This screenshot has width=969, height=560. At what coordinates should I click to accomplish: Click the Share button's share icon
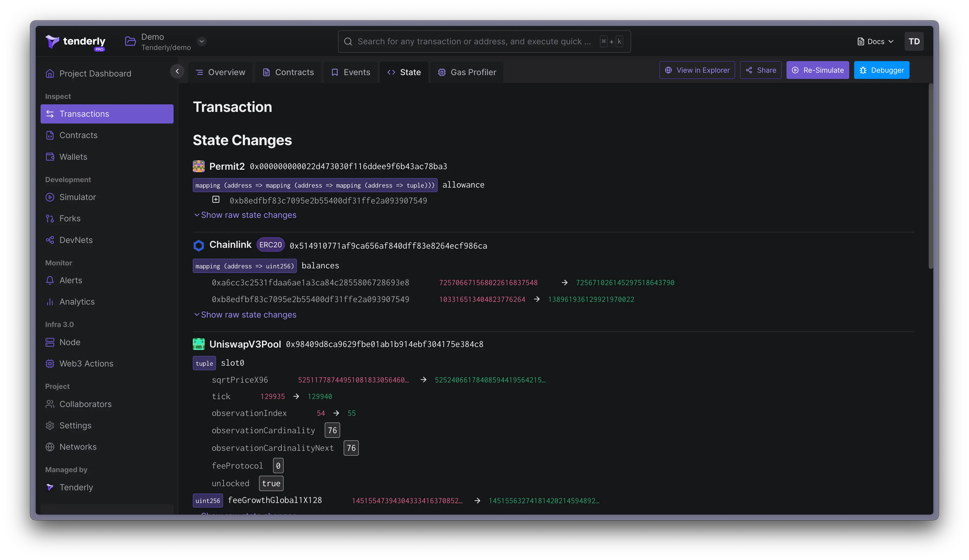(749, 70)
